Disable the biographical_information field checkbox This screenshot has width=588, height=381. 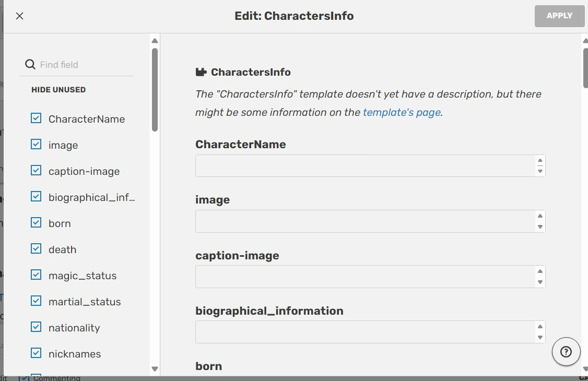pos(36,196)
